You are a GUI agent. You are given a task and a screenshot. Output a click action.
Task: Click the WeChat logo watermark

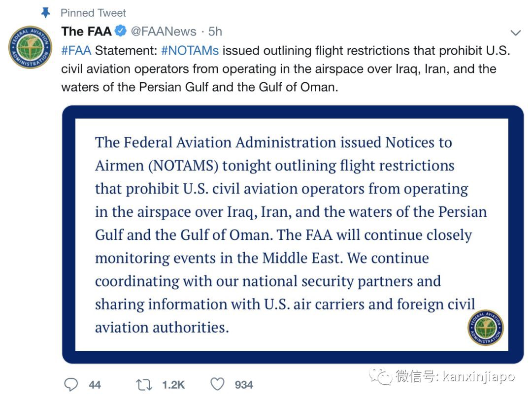pyautogui.click(x=381, y=376)
